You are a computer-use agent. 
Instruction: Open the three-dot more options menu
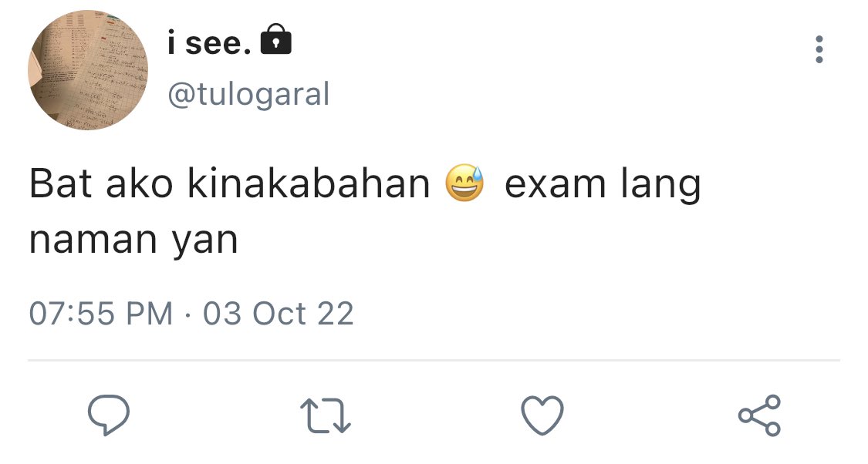[819, 50]
